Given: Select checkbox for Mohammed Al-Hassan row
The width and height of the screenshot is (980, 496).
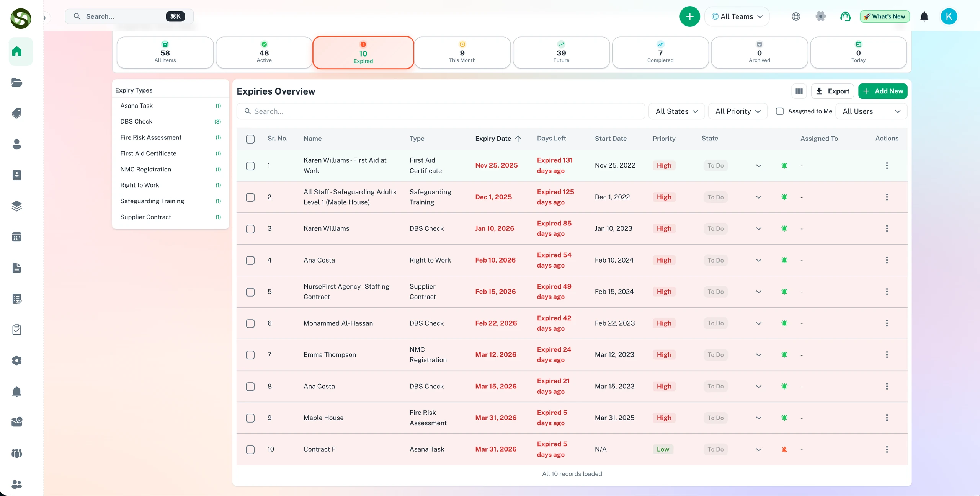Looking at the screenshot, I should [x=250, y=323].
